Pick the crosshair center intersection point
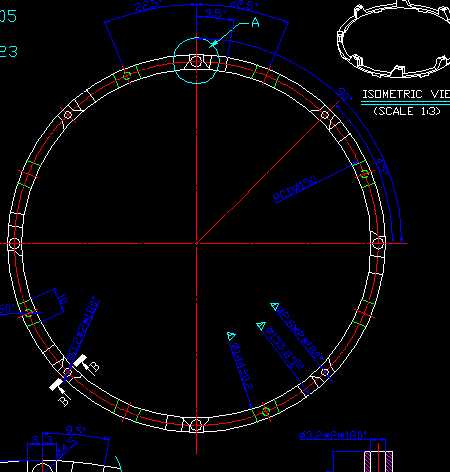450x472 pixels. click(x=197, y=243)
